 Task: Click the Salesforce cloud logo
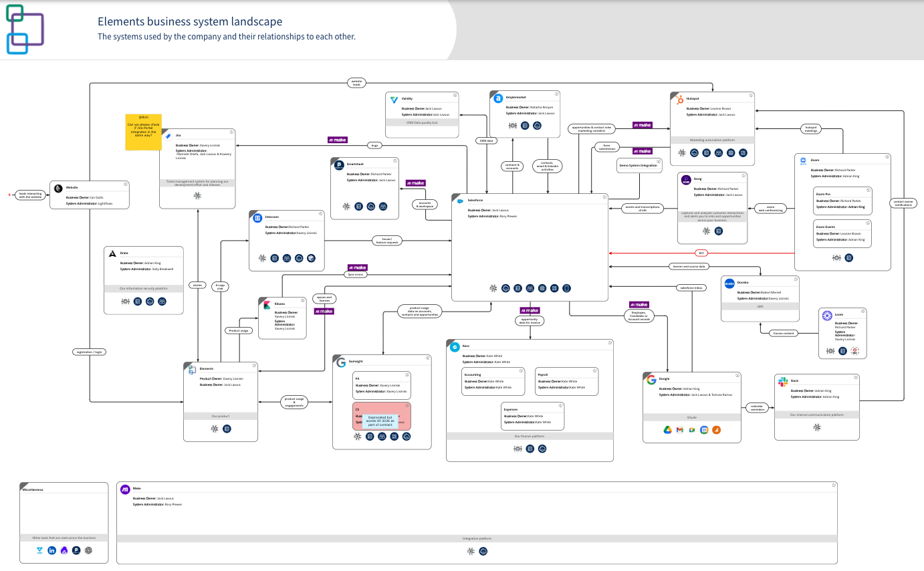tap(460, 201)
